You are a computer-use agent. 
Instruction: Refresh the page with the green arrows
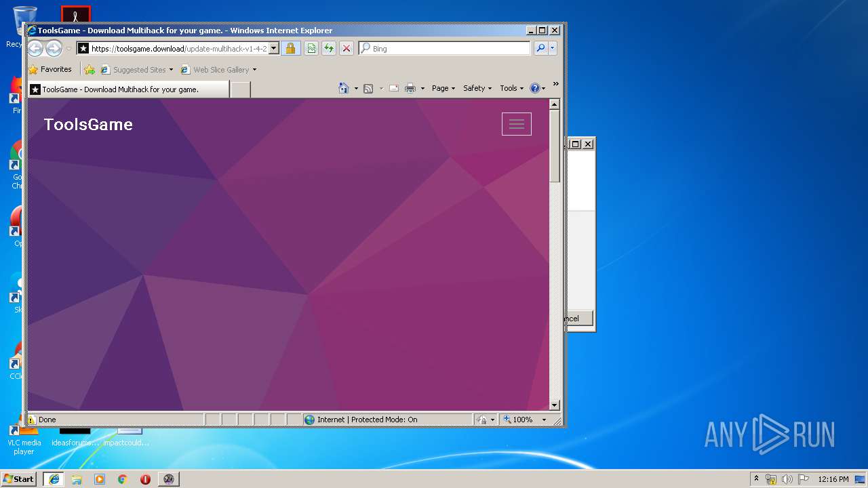(x=329, y=49)
